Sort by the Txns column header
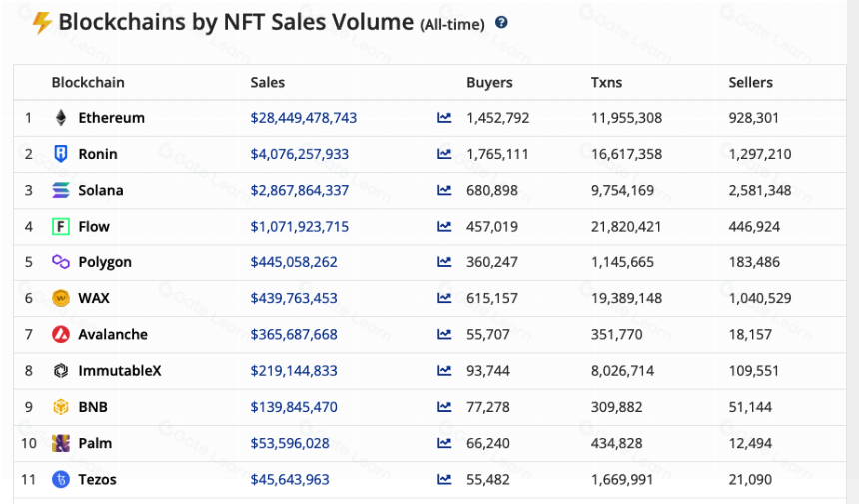 (606, 82)
